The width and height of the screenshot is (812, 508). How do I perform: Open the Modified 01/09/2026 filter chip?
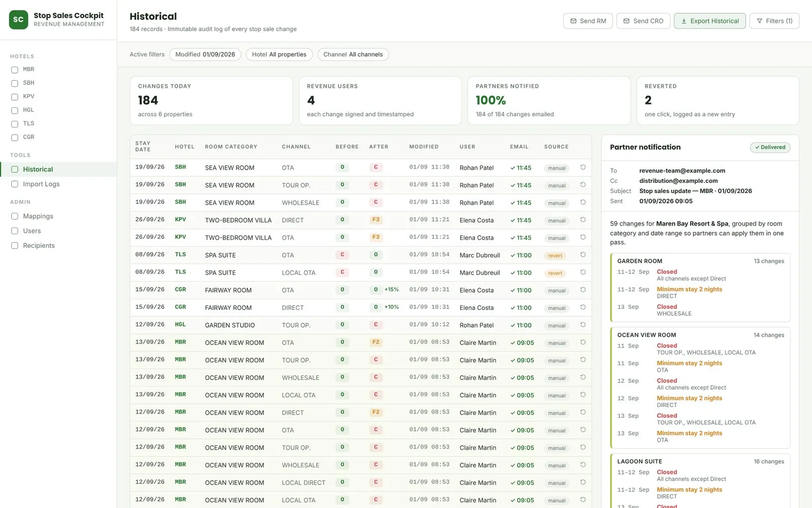(x=205, y=54)
